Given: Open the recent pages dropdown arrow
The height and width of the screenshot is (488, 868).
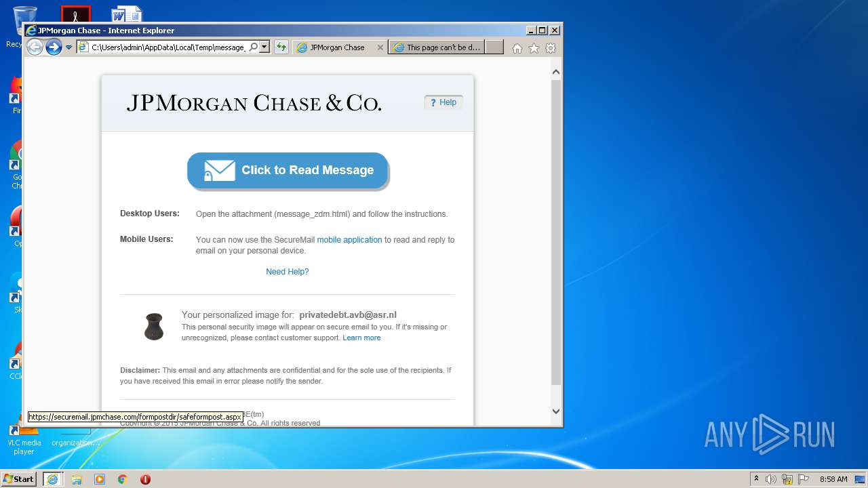Looking at the screenshot, I should point(68,47).
